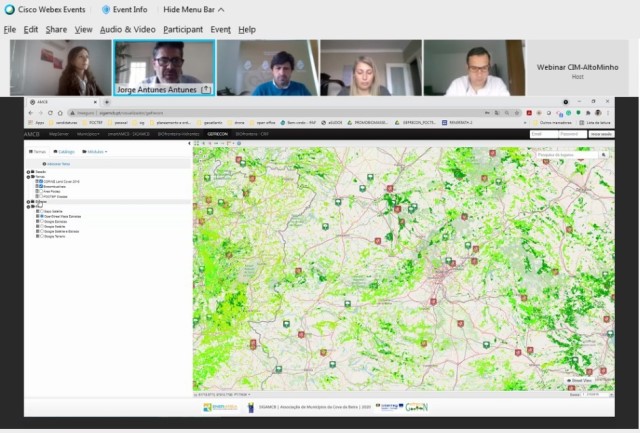Screen dimensions: 640x433
Task: Click the browser back arrow icon
Action: pyautogui.click(x=31, y=112)
